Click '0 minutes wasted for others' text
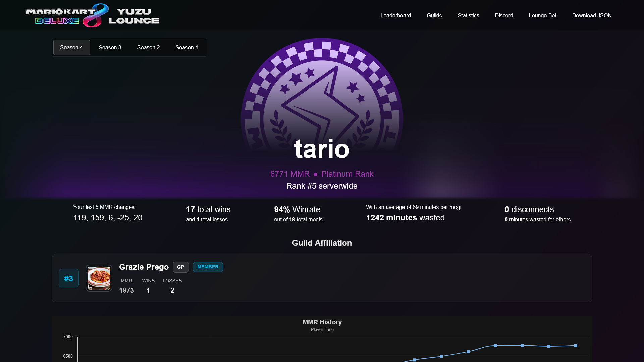The image size is (644, 362). (537, 219)
